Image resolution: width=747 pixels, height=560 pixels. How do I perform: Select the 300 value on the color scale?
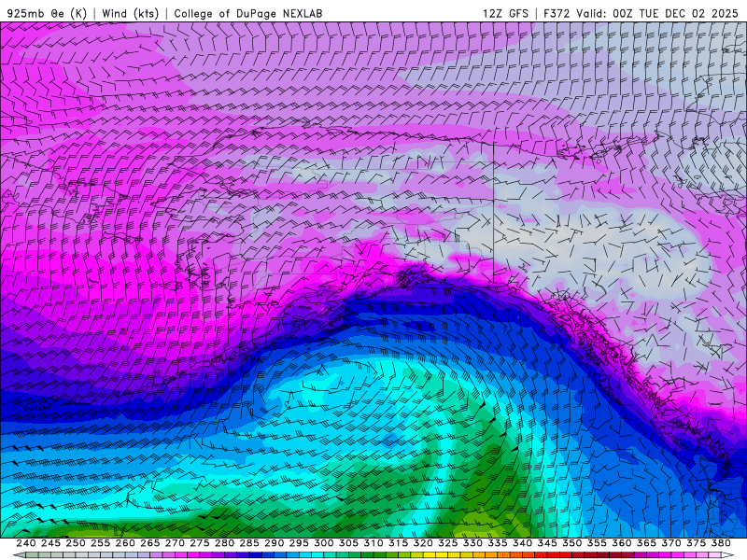323,543
